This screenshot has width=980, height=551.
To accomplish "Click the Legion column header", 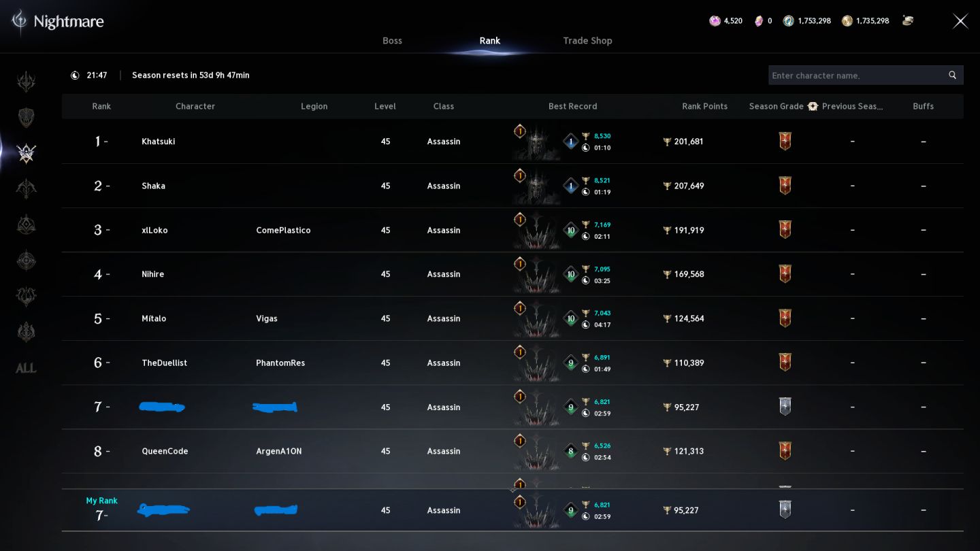I will (x=314, y=106).
